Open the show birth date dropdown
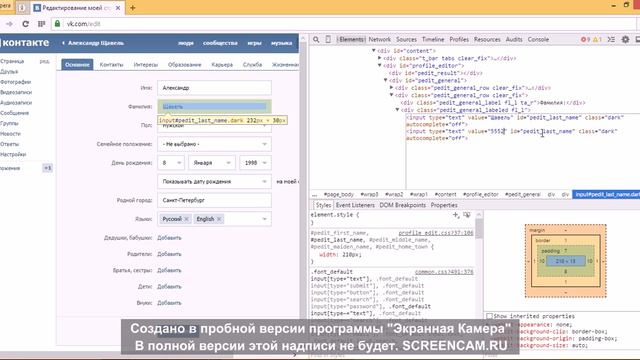This screenshot has width=640, height=360. tap(214, 182)
